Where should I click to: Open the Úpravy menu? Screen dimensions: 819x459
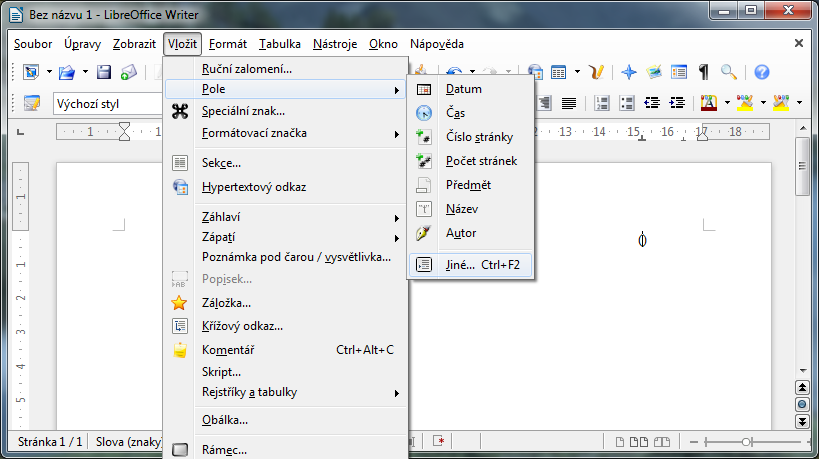pyautogui.click(x=83, y=44)
